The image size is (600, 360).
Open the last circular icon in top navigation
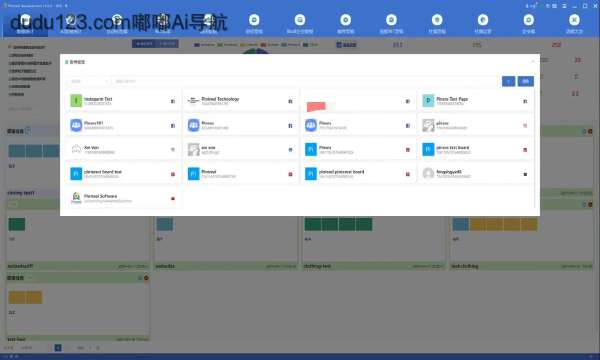click(x=574, y=20)
